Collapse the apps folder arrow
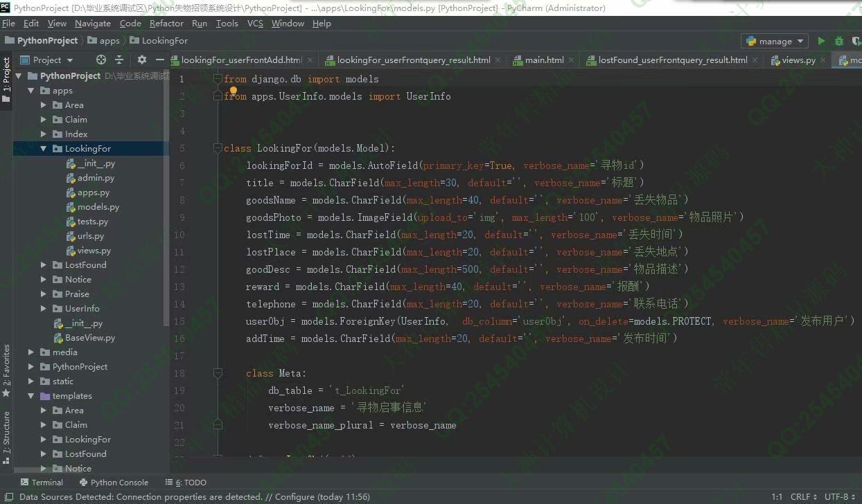862x504 pixels. click(30, 91)
